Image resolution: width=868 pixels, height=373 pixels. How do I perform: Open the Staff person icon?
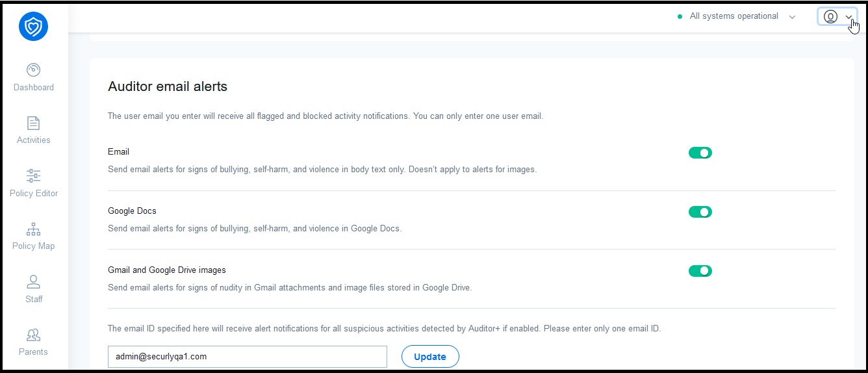coord(34,282)
